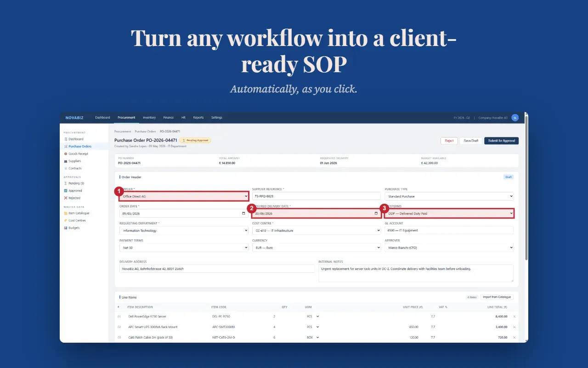Click the Procurement breadcrumb link
Screen dimensions: 588x368
(x=123, y=132)
